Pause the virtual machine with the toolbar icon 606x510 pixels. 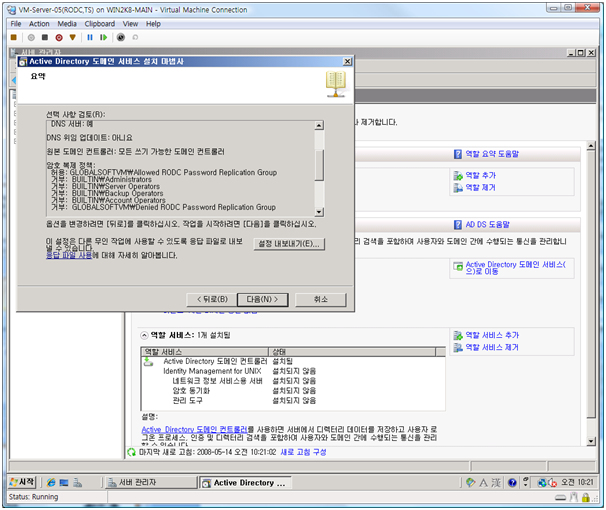(x=90, y=37)
